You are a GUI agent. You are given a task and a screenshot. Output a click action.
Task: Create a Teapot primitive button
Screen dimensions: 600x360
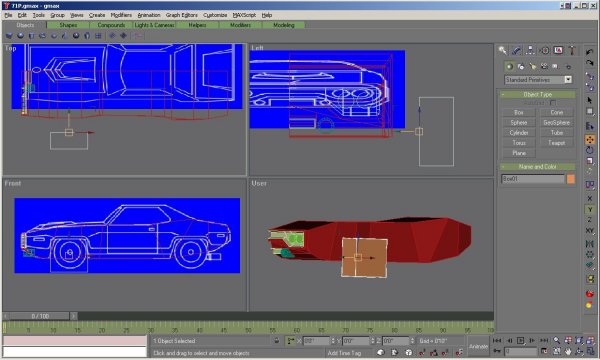pyautogui.click(x=556, y=143)
